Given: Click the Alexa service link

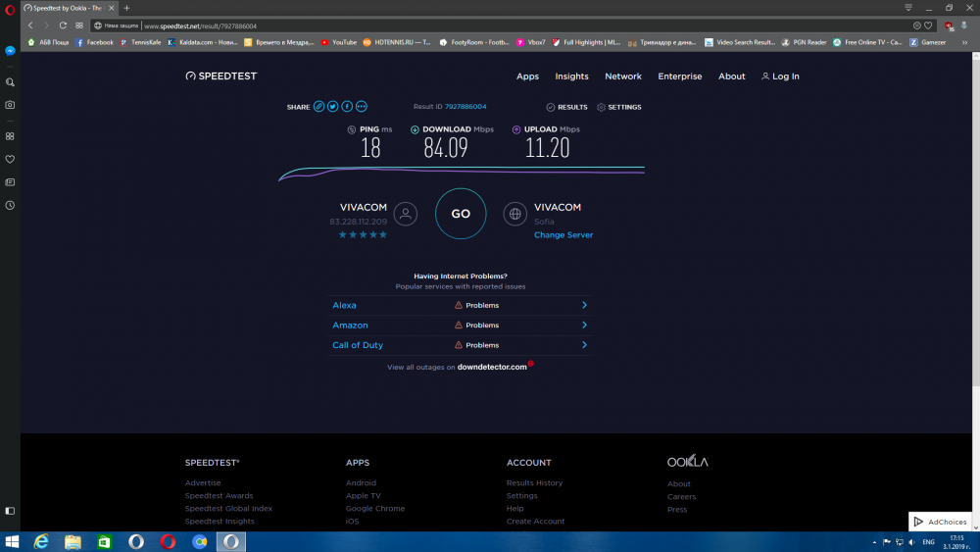Looking at the screenshot, I should (344, 305).
